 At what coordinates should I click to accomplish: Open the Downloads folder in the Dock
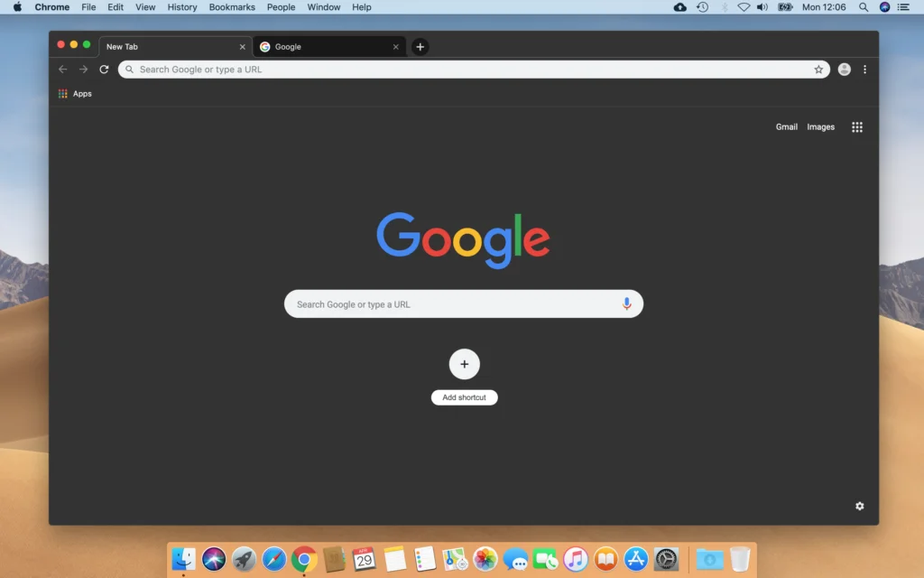(709, 558)
